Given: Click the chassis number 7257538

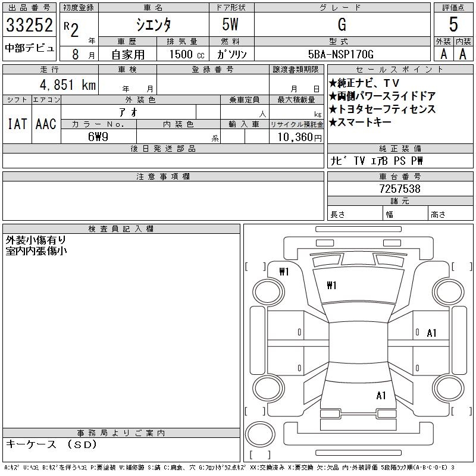Looking at the screenshot, I should [399, 189].
